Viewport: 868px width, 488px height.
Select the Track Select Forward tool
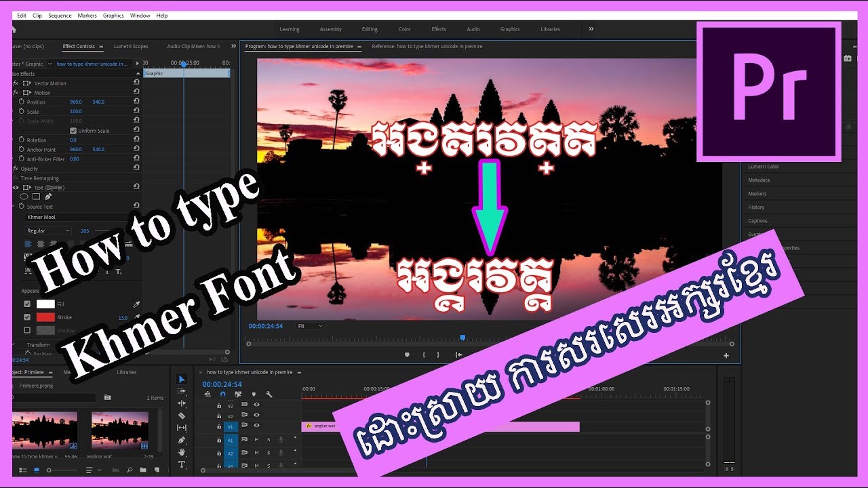tap(182, 391)
